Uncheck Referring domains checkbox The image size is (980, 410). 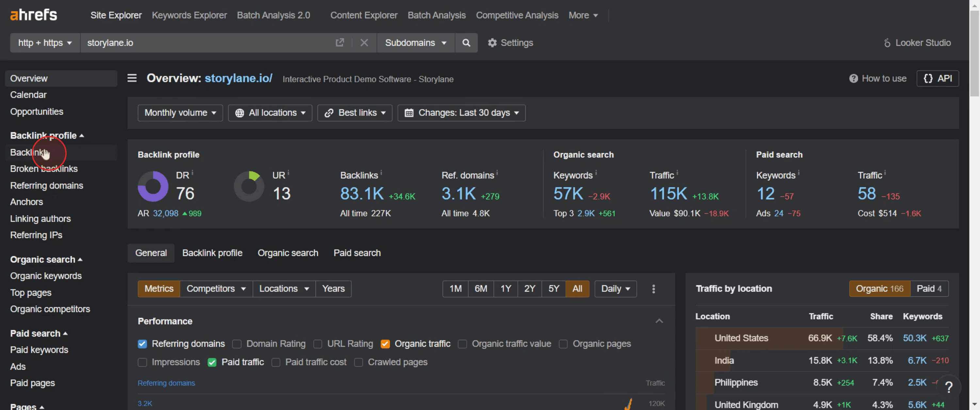pyautogui.click(x=142, y=344)
